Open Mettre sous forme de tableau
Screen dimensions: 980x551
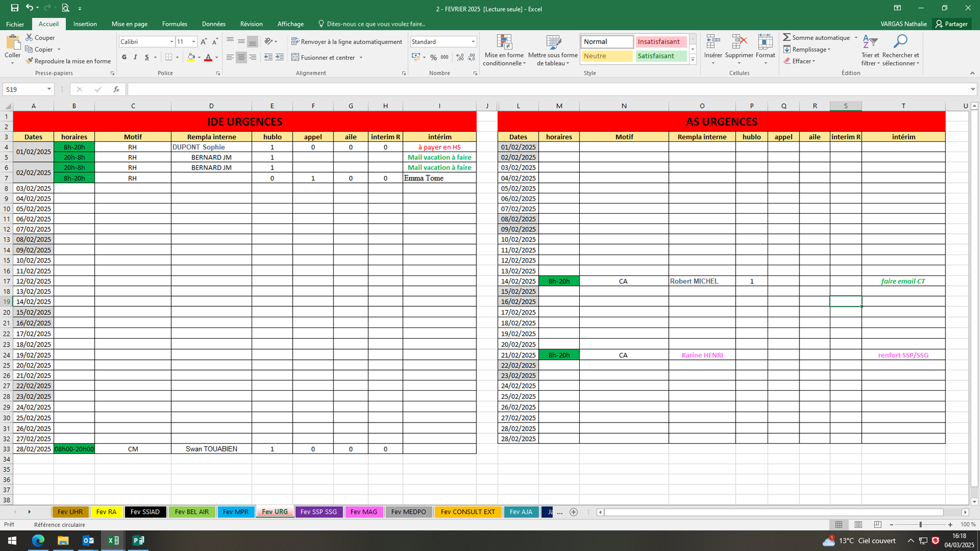click(x=553, y=50)
